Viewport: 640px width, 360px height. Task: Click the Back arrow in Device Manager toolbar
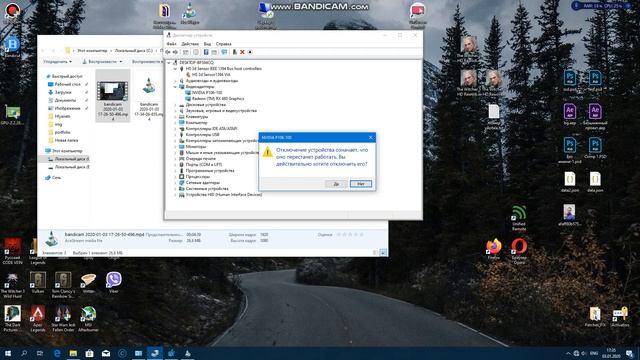coord(168,52)
